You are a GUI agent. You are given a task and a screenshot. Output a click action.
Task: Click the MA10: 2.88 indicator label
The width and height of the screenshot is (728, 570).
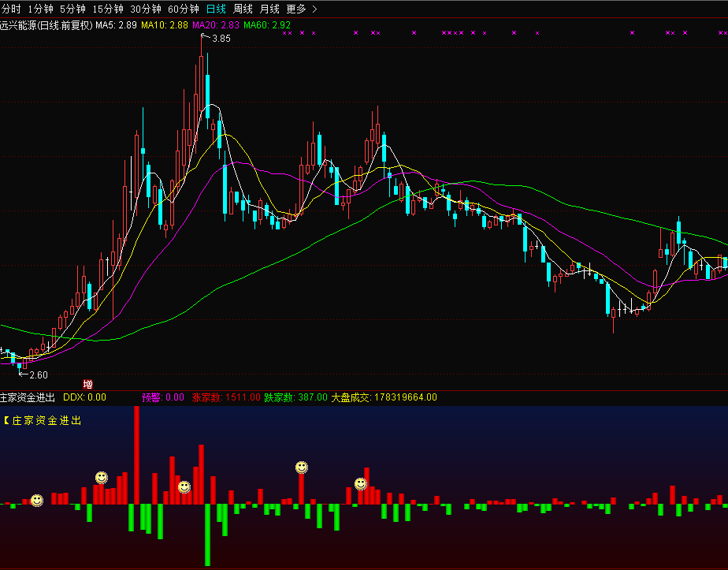coord(165,25)
